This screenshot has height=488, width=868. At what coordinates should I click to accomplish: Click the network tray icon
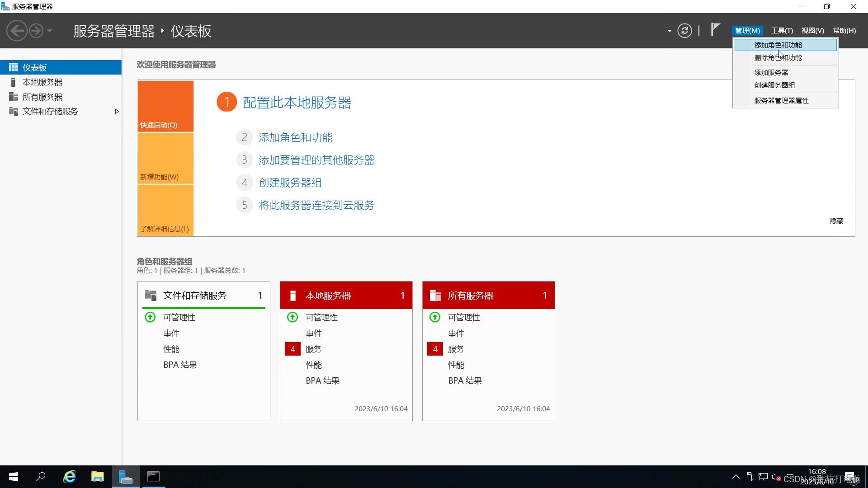click(x=763, y=477)
